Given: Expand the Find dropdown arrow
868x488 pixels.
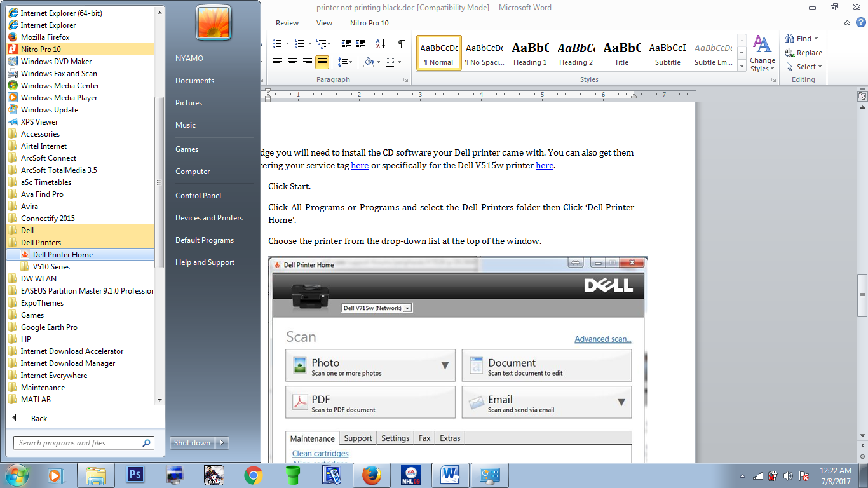Looking at the screenshot, I should click(817, 39).
